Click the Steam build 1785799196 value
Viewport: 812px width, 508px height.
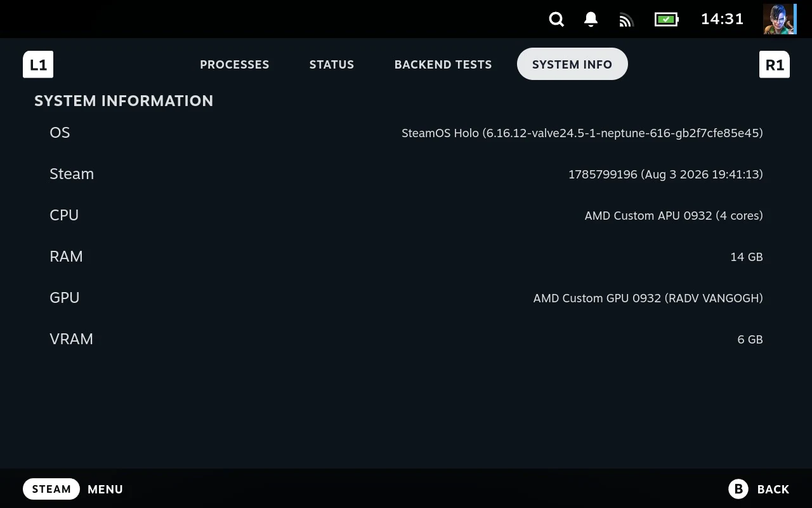tap(665, 175)
